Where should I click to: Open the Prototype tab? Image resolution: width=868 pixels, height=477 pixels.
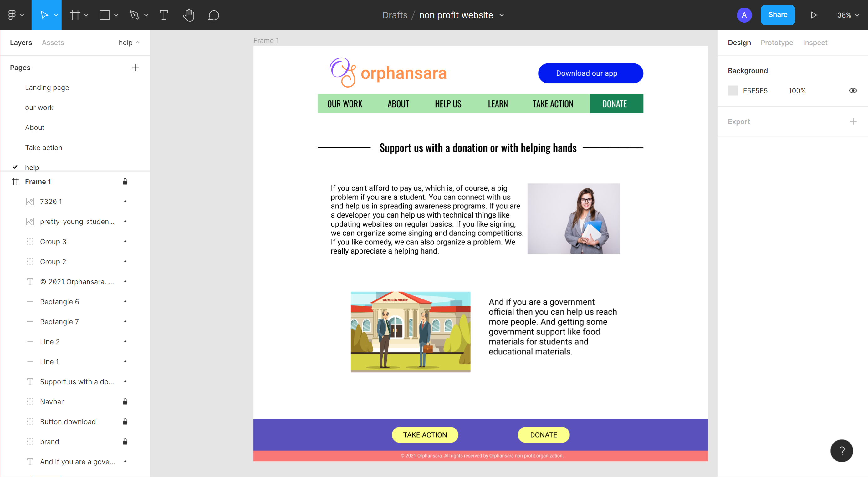tap(777, 43)
